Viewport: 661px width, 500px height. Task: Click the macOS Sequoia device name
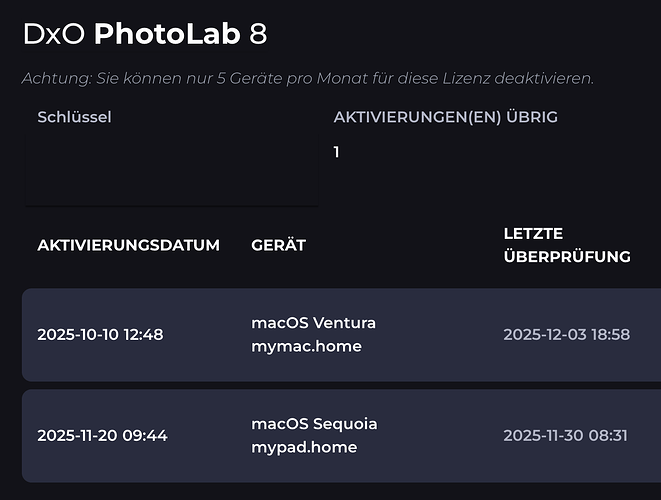tap(313, 424)
